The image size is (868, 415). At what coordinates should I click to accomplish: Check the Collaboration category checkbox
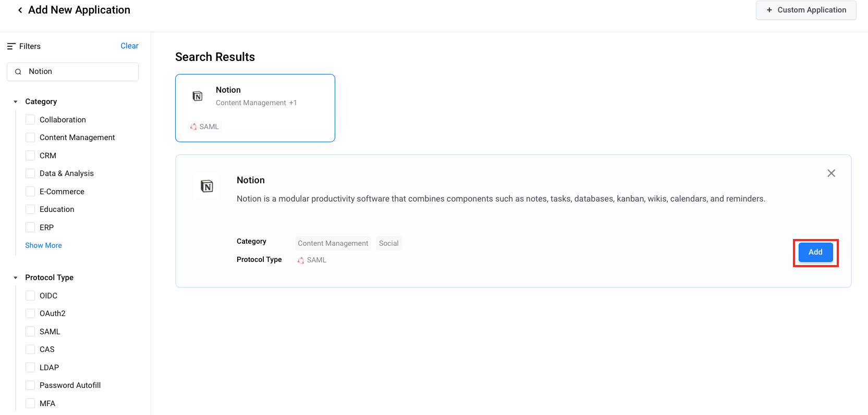click(30, 120)
